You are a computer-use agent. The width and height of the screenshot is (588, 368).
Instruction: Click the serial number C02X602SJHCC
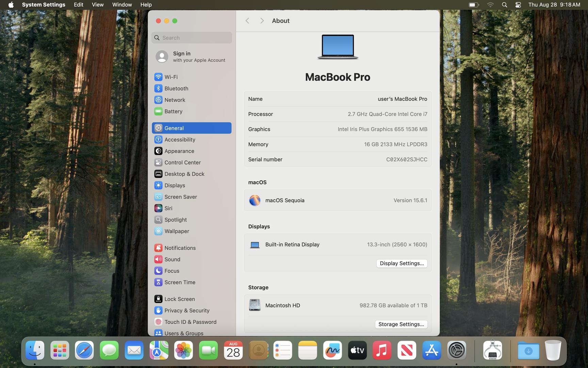pos(407,159)
